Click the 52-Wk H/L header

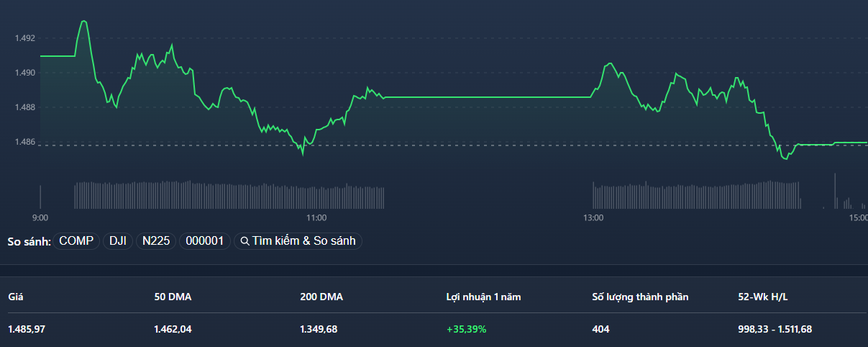[x=763, y=297]
